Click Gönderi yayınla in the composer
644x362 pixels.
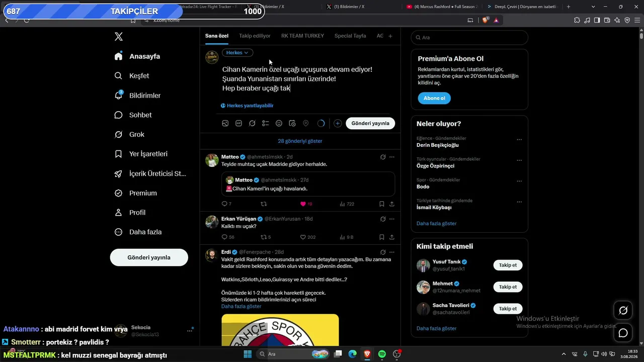[x=370, y=123]
